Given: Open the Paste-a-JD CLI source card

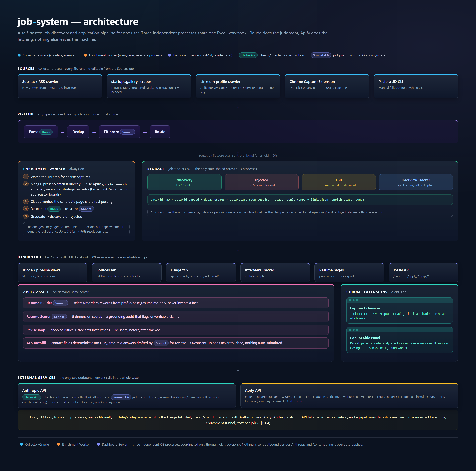Looking at the screenshot, I should (416, 86).
